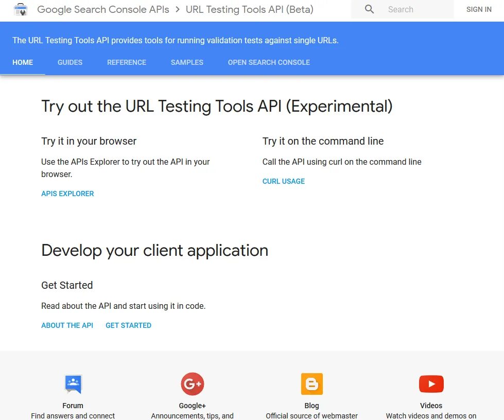Viewport: 504px width, 420px height.
Task: Follow the ABOUT THE API link
Action: tap(67, 325)
